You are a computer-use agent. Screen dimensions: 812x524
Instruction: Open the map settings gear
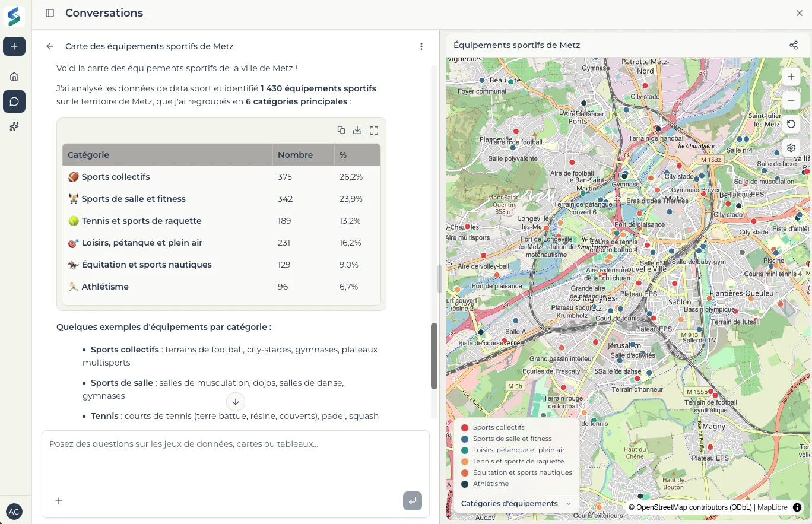pos(791,148)
